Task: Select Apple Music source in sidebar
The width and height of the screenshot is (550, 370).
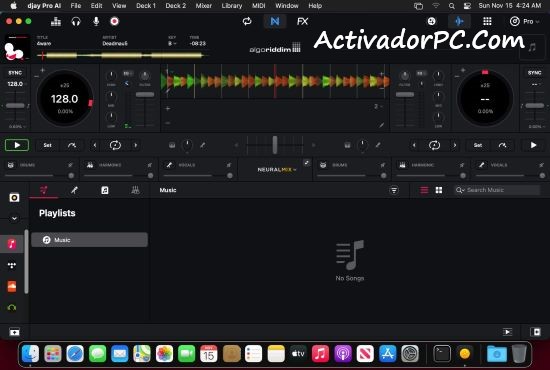Action: click(12, 244)
